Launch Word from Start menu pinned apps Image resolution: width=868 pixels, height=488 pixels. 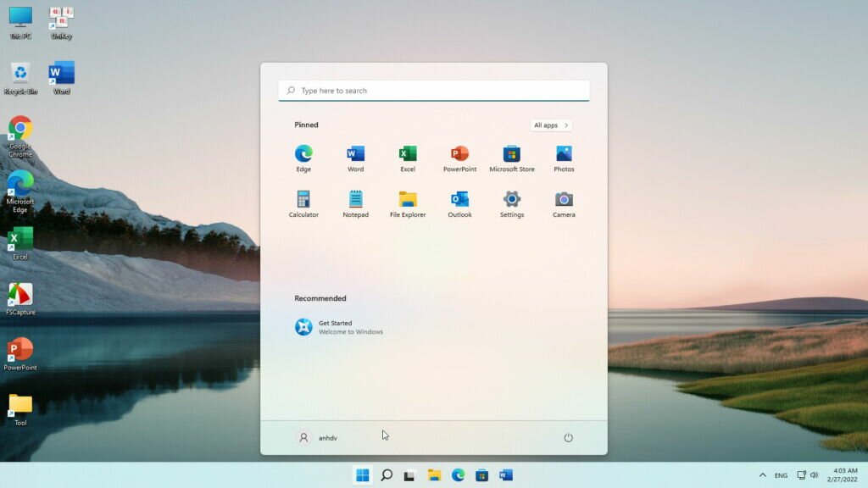(x=355, y=158)
